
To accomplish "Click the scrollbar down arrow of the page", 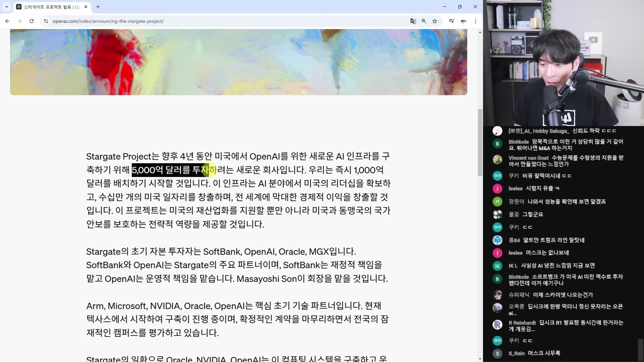I will pyautogui.click(x=480, y=359).
